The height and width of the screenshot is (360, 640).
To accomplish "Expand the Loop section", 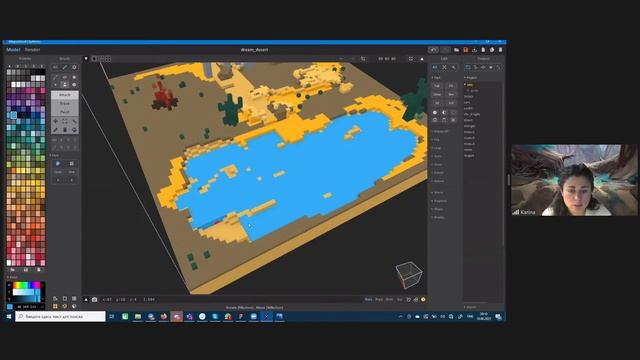I will point(437,148).
